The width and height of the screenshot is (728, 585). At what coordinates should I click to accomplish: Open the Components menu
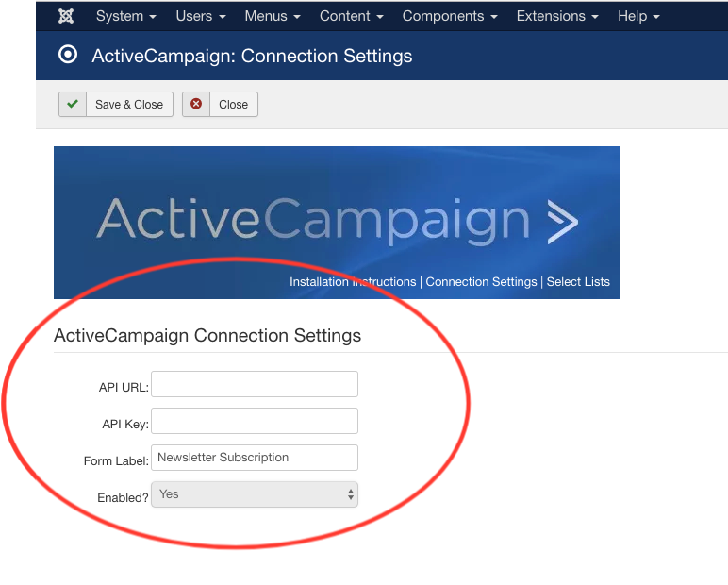coord(450,16)
